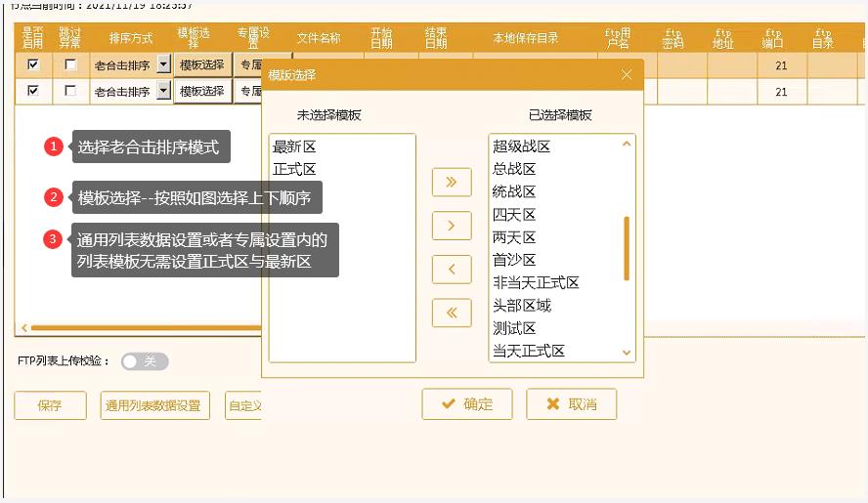Image resolution: width=868 pixels, height=503 pixels.
Task: Click the move-left single arrow button
Action: (x=451, y=269)
